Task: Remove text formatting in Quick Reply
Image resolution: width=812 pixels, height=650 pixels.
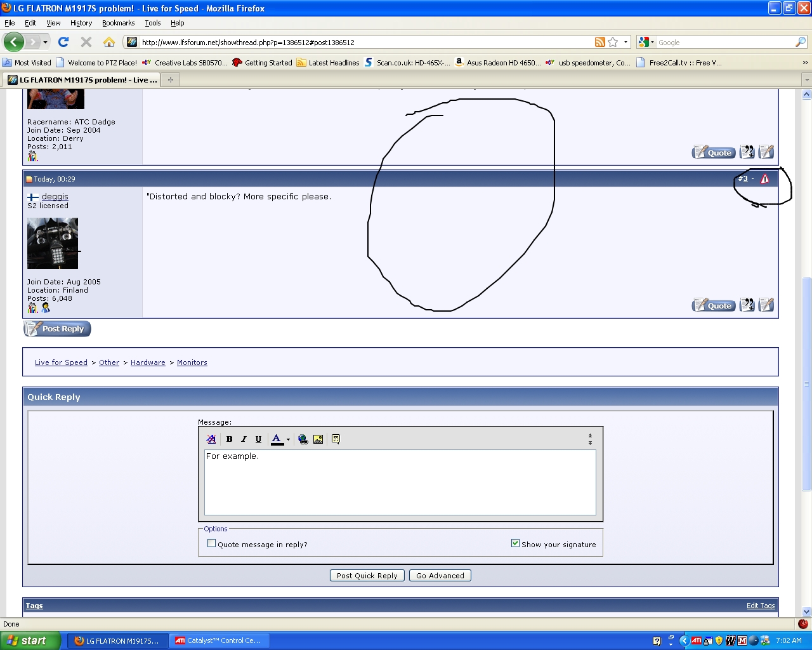Action: pos(211,439)
